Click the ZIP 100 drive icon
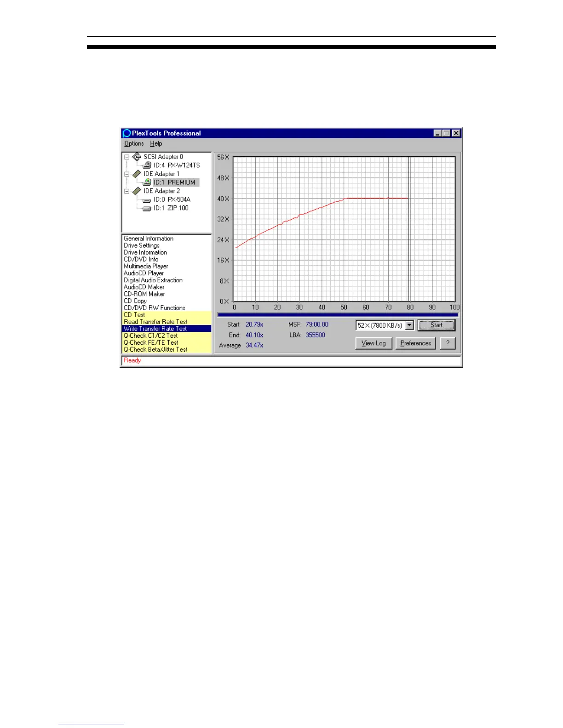Viewport: 563px width, 728px height. click(147, 208)
